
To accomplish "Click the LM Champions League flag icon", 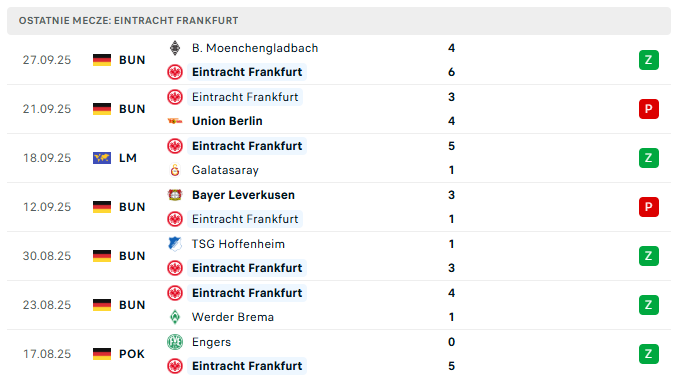I will click(x=102, y=158).
